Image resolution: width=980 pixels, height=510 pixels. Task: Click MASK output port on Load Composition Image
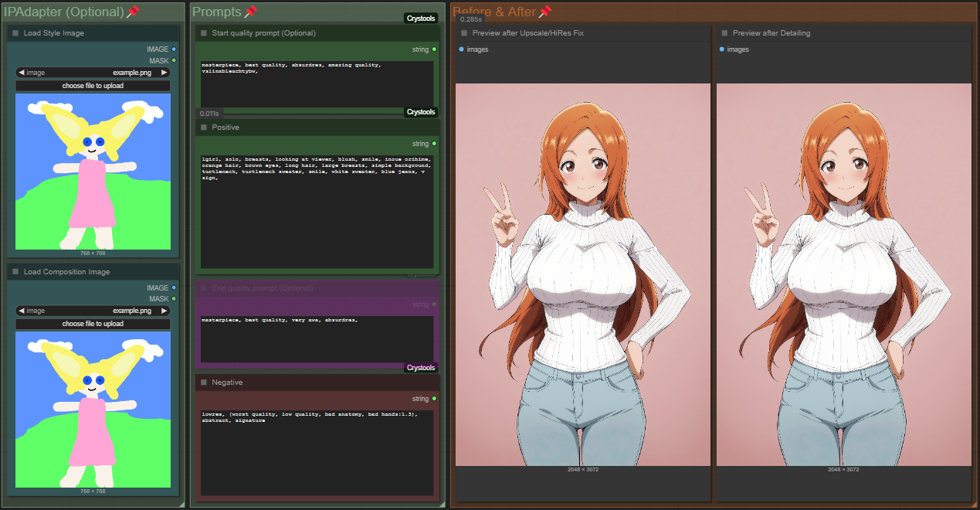coord(174,298)
